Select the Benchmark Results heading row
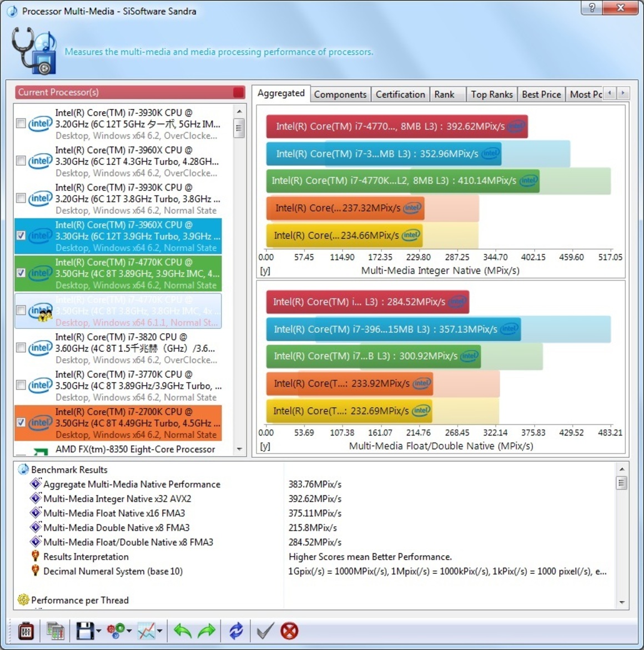The height and width of the screenshot is (650, 644). (x=69, y=469)
